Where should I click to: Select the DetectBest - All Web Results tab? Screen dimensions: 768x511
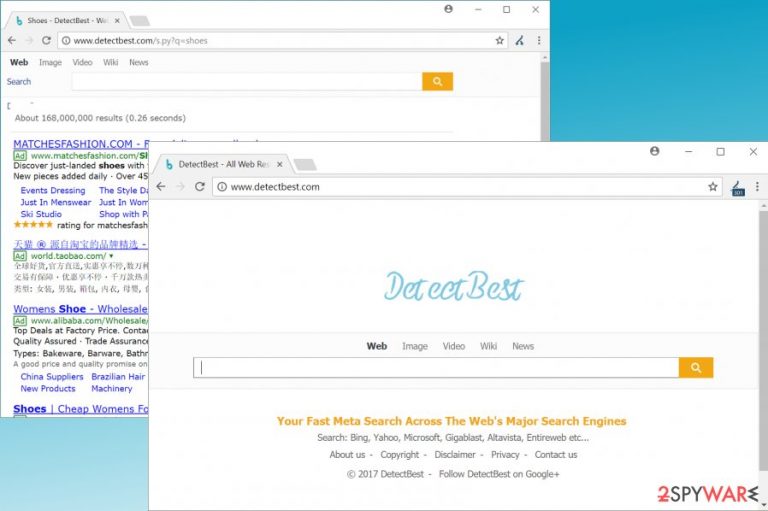(223, 165)
